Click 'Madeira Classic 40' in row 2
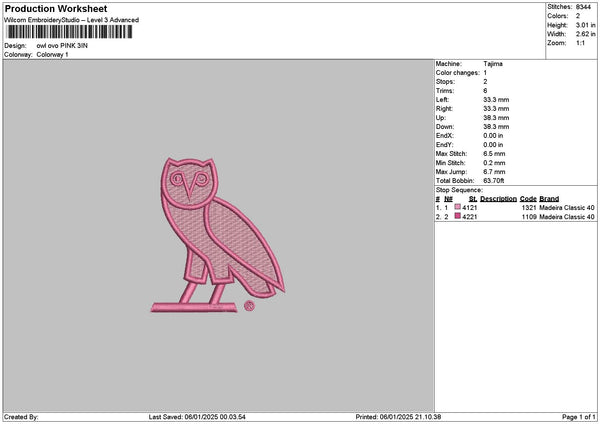 567,217
